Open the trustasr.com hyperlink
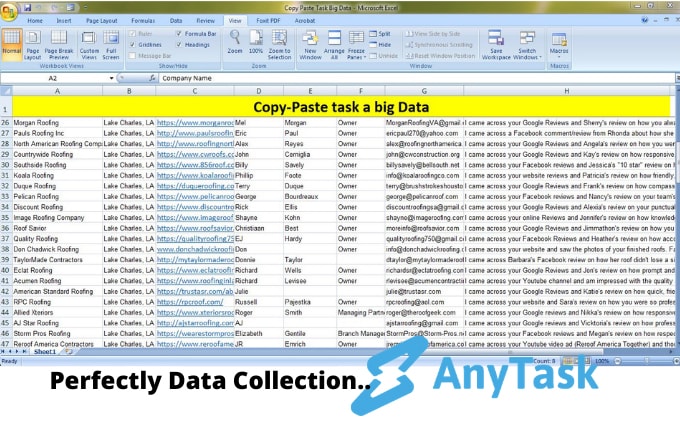The image size is (680, 425). [x=195, y=291]
